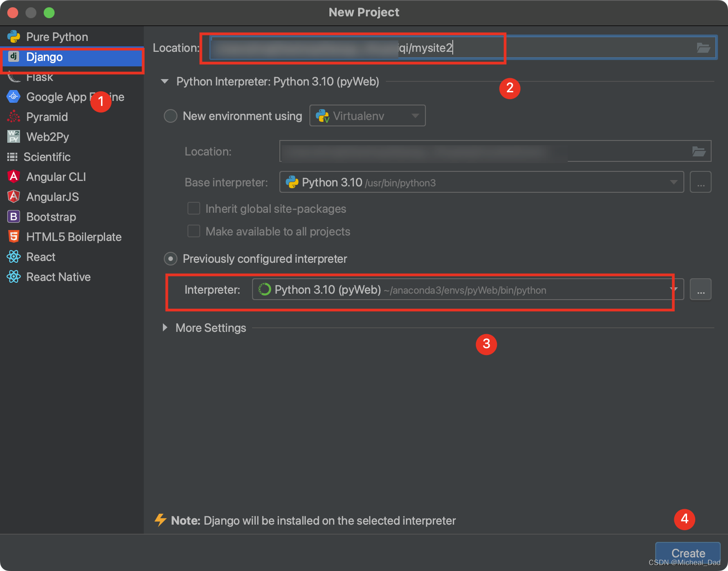Viewport: 728px width, 571px height.
Task: Click the Bootstrap label in list
Action: pyautogui.click(x=51, y=217)
